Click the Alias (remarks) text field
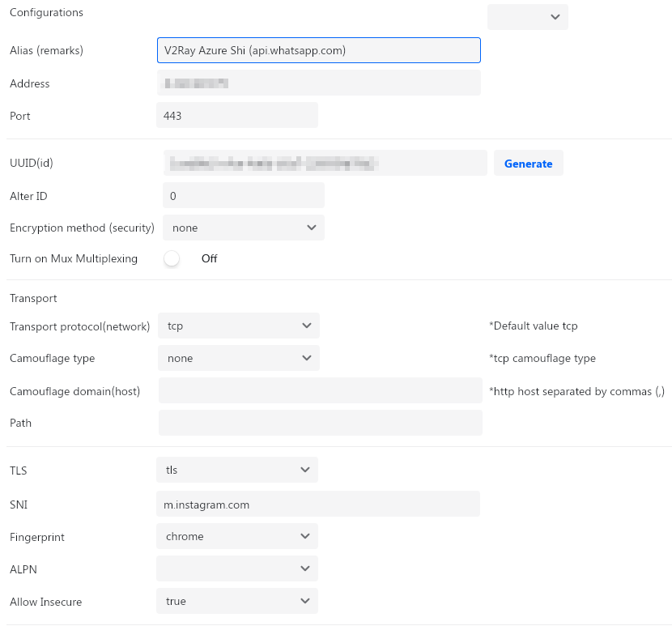This screenshot has width=672, height=643. [x=318, y=50]
